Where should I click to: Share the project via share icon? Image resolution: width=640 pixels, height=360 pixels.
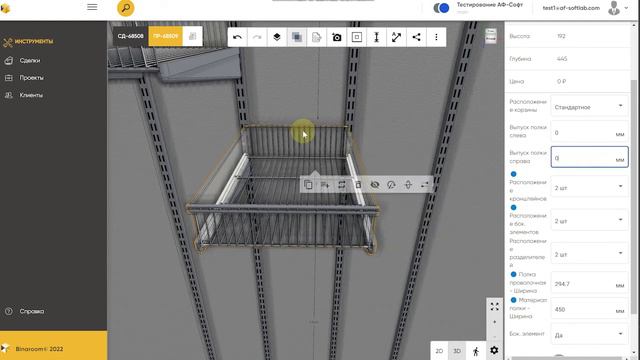pyautogui.click(x=416, y=38)
